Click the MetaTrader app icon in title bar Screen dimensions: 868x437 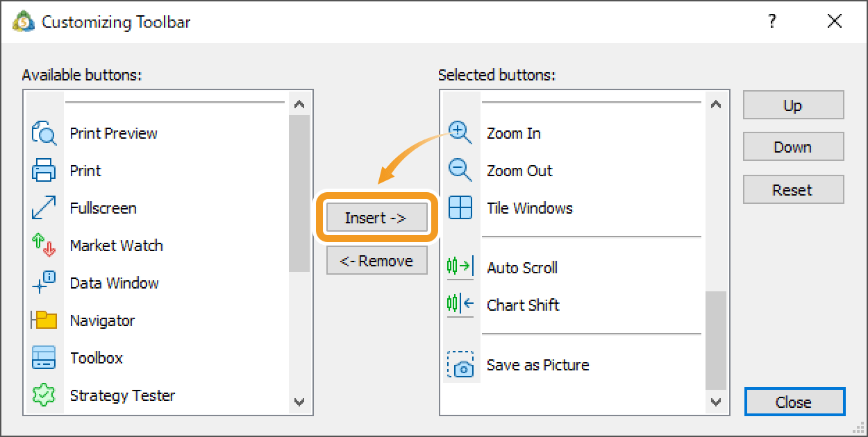click(24, 22)
